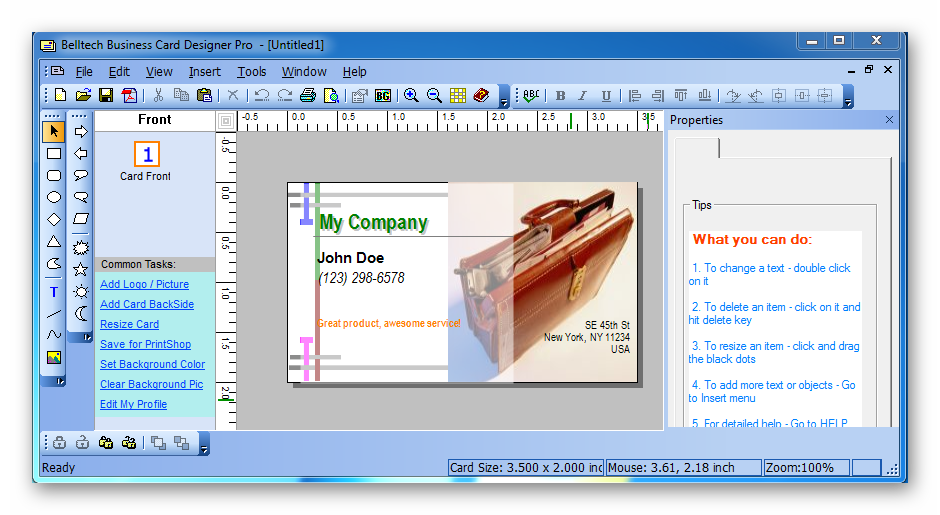This screenshot has width=940, height=515.
Task: Open help with the red book icon
Action: coord(481,95)
